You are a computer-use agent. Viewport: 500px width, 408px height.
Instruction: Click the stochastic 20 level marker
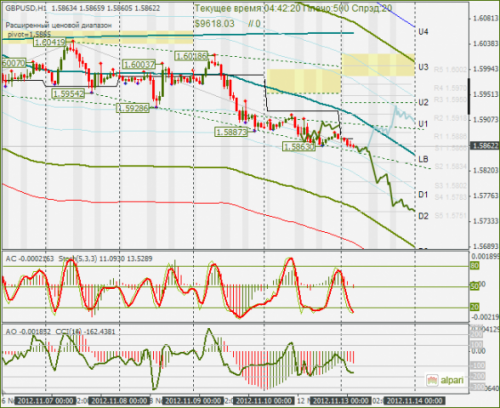coord(475,307)
